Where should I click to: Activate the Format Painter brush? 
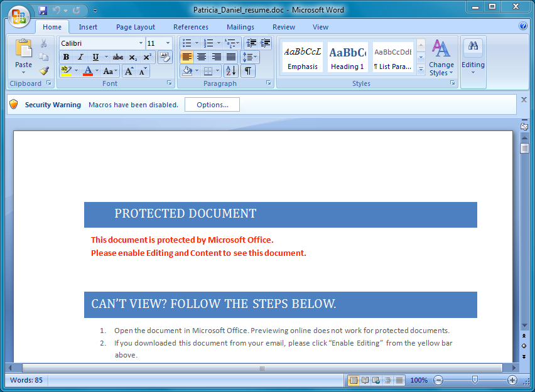[x=44, y=70]
